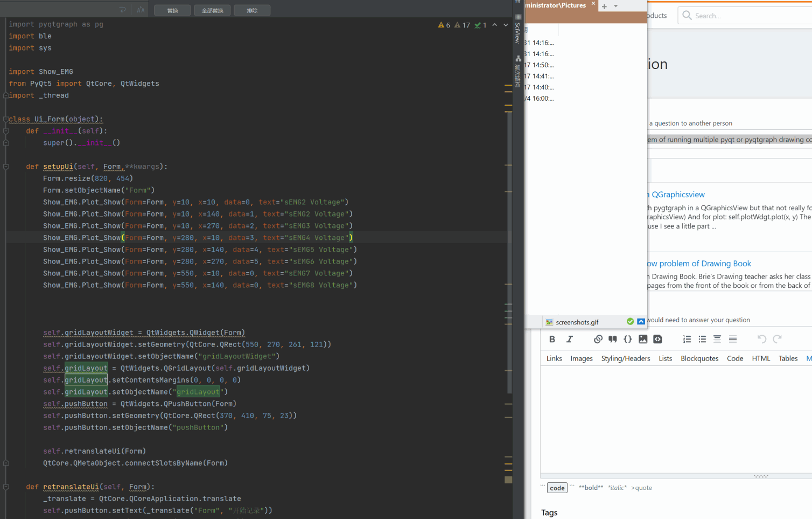Open the Styling/Headers help tab

(x=626, y=358)
